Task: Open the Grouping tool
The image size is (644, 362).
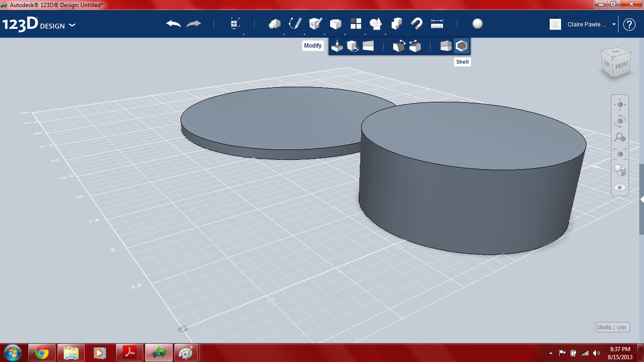Action: [x=376, y=24]
